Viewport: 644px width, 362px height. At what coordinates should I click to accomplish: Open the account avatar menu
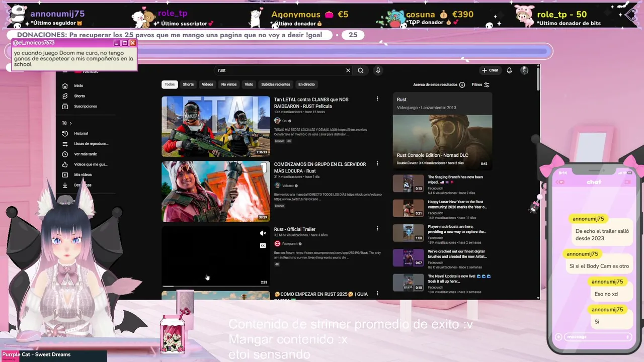(x=524, y=70)
